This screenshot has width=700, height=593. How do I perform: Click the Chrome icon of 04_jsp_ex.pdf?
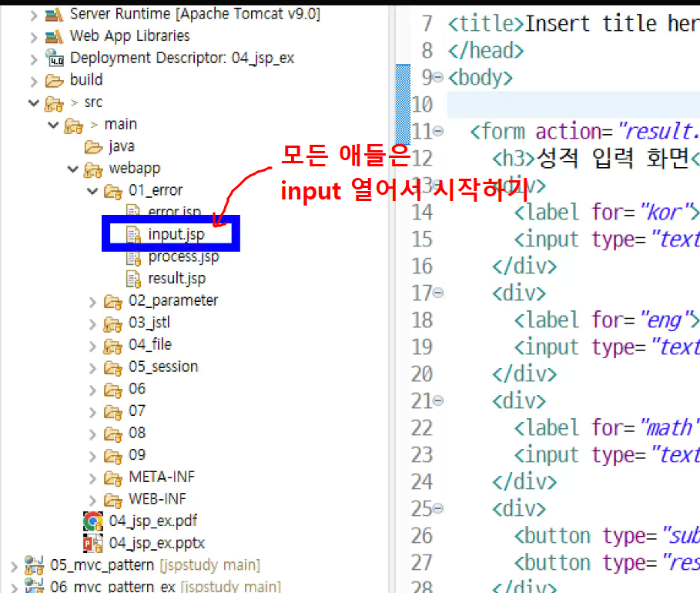93,521
